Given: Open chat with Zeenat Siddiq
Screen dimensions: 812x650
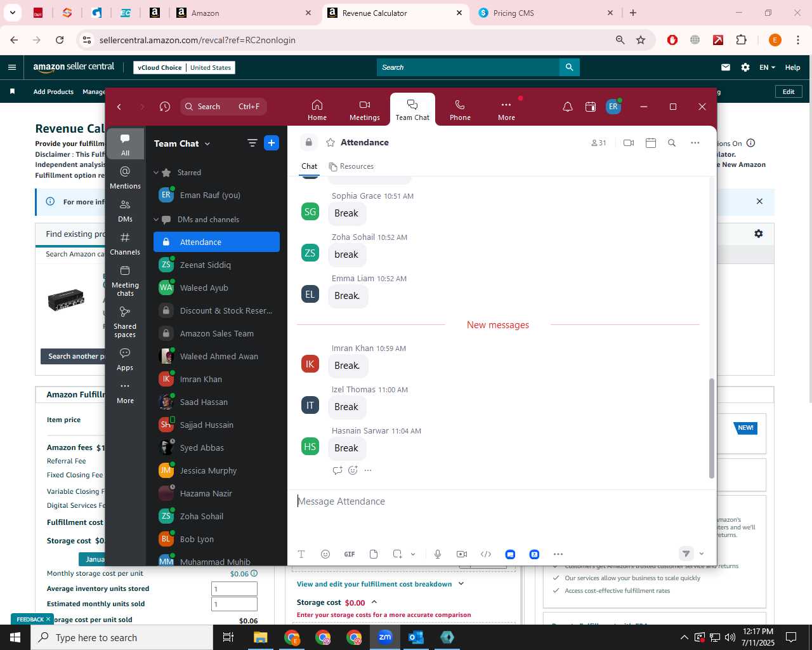Looking at the screenshot, I should click(x=216, y=265).
